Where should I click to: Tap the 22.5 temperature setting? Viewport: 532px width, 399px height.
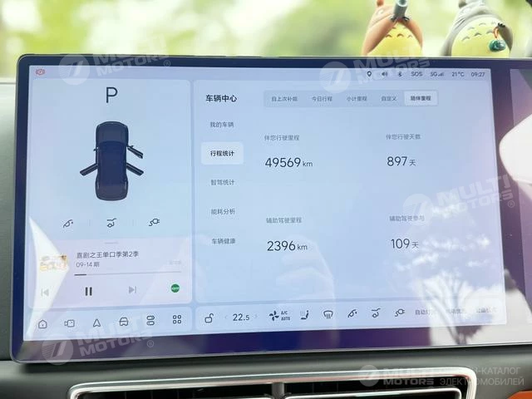pos(241,317)
